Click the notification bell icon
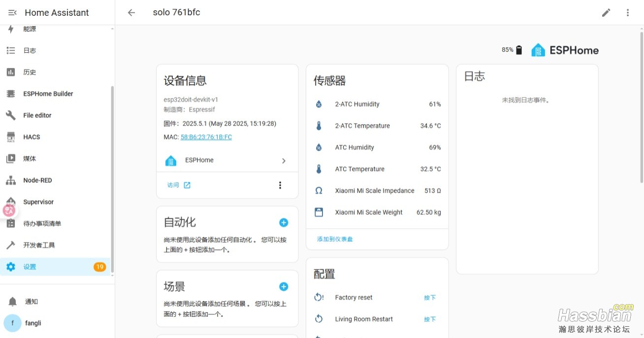Viewport: 644px width, 338px height. [x=13, y=302]
